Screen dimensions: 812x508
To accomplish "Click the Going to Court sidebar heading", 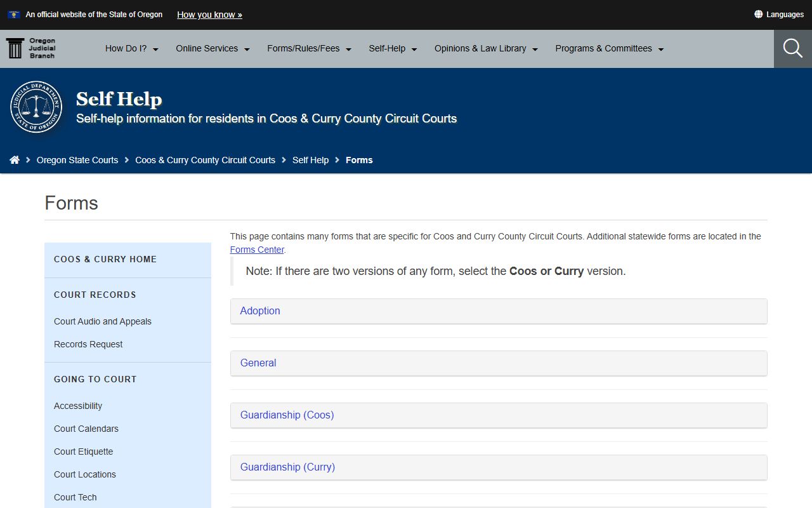I will (x=95, y=379).
